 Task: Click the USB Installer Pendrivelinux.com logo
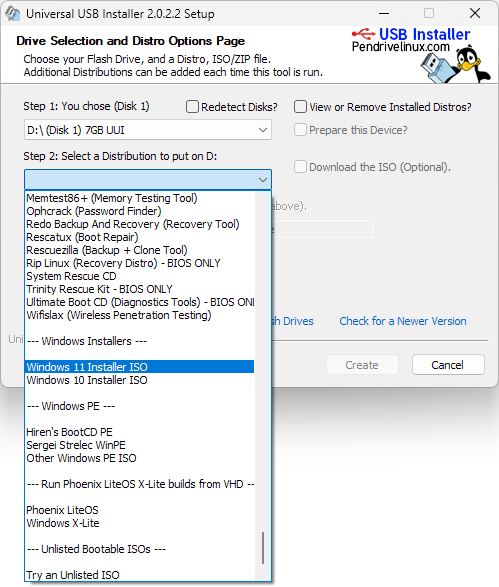tap(411, 40)
